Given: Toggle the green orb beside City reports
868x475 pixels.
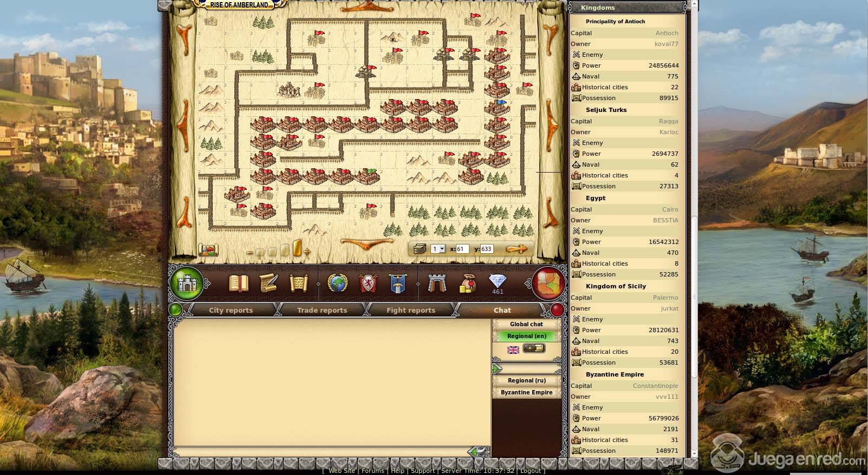Looking at the screenshot, I should click(176, 310).
